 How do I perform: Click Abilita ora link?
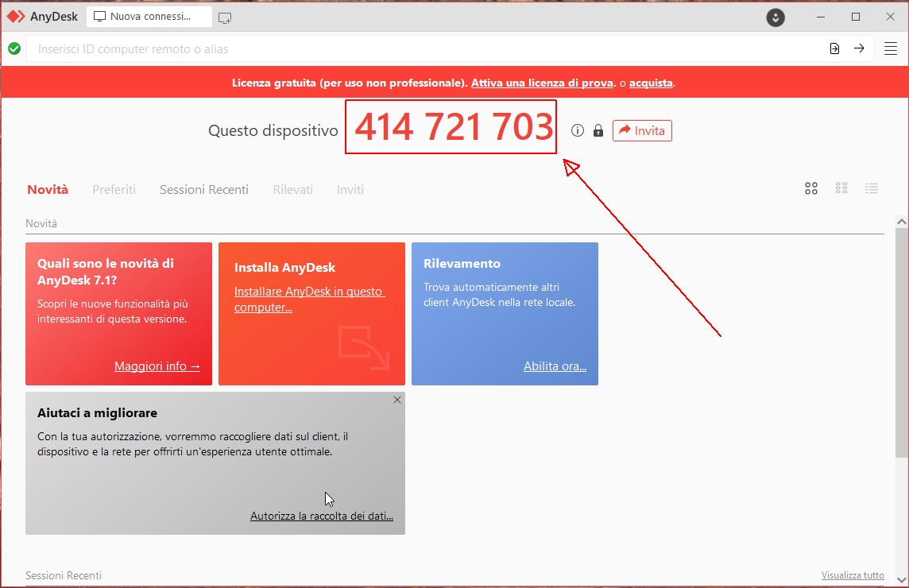pyautogui.click(x=555, y=366)
